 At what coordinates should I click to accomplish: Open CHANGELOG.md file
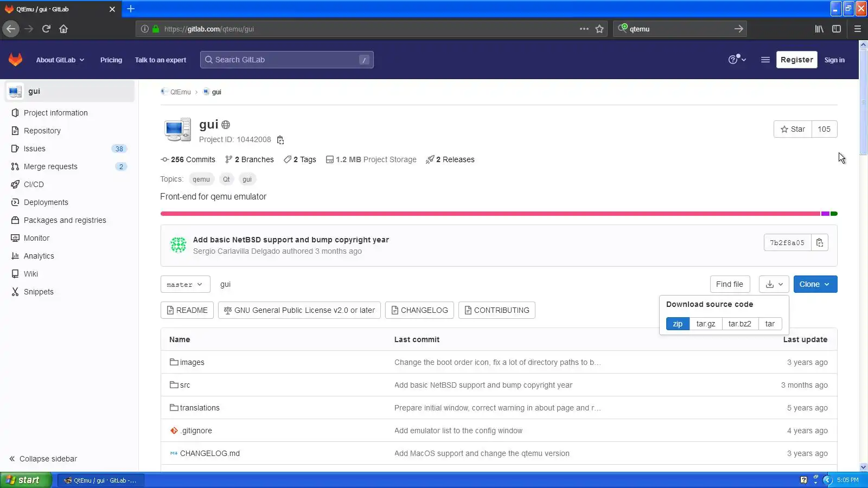click(209, 453)
